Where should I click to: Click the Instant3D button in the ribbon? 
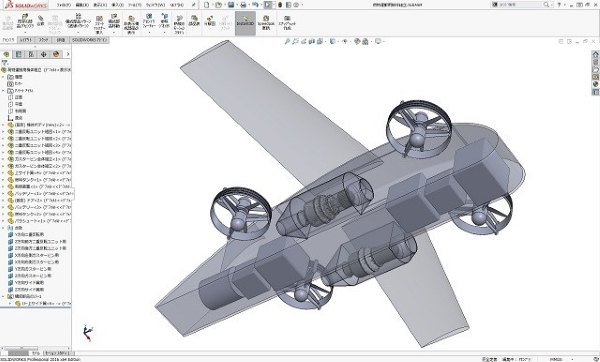coord(245,23)
